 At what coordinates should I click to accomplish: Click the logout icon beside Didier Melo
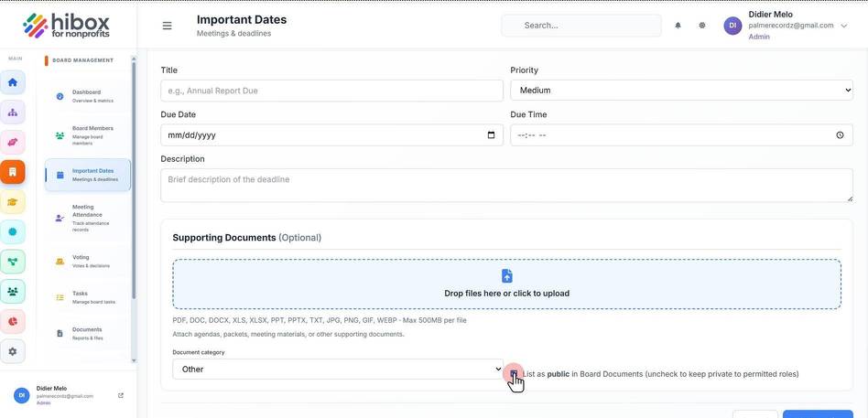[x=121, y=395]
